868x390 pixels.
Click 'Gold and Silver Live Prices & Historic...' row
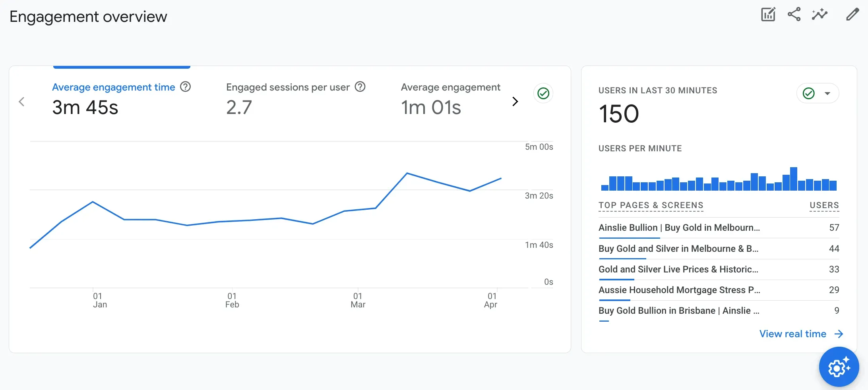[x=719, y=270]
